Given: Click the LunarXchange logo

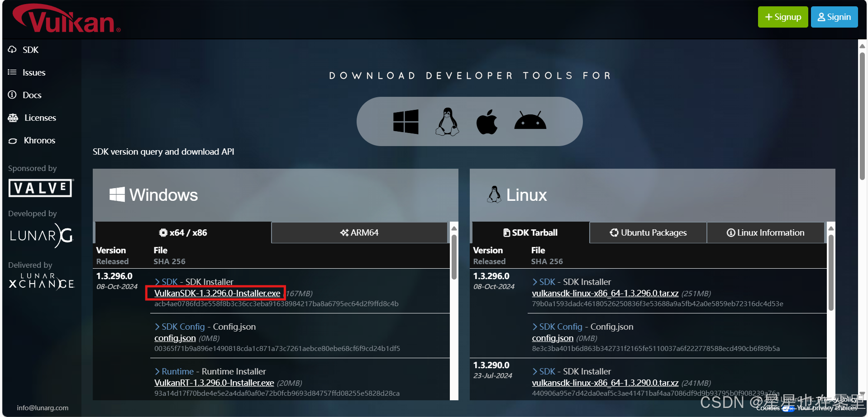Looking at the screenshot, I should pyautogui.click(x=41, y=281).
